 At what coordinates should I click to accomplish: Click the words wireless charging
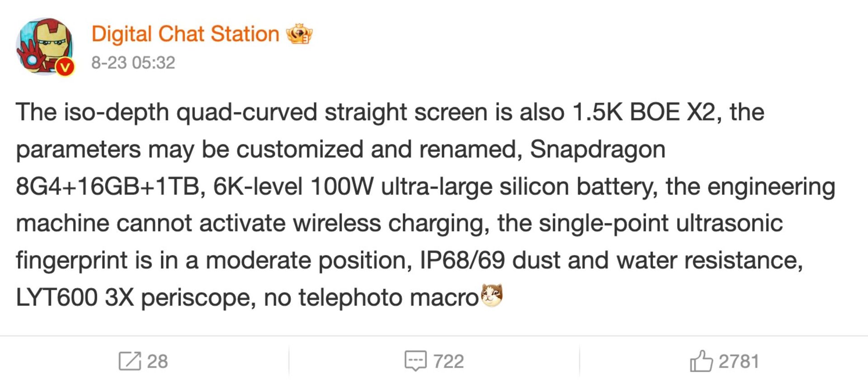pos(391,223)
